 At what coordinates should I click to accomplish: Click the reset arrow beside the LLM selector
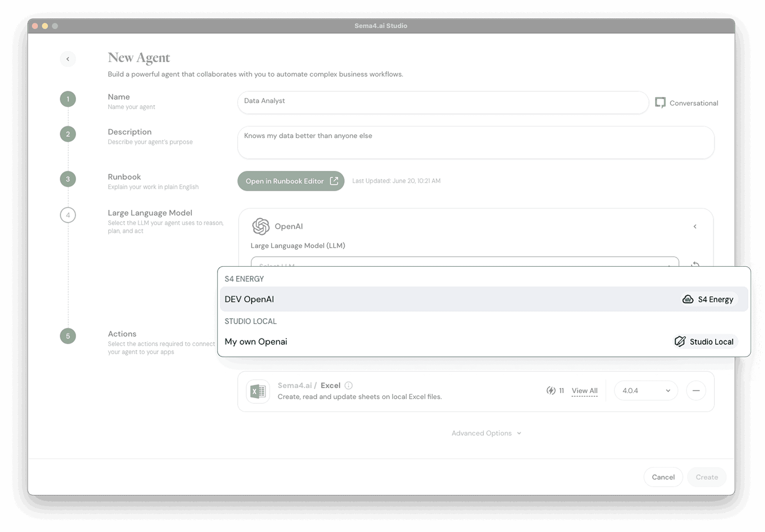(696, 265)
